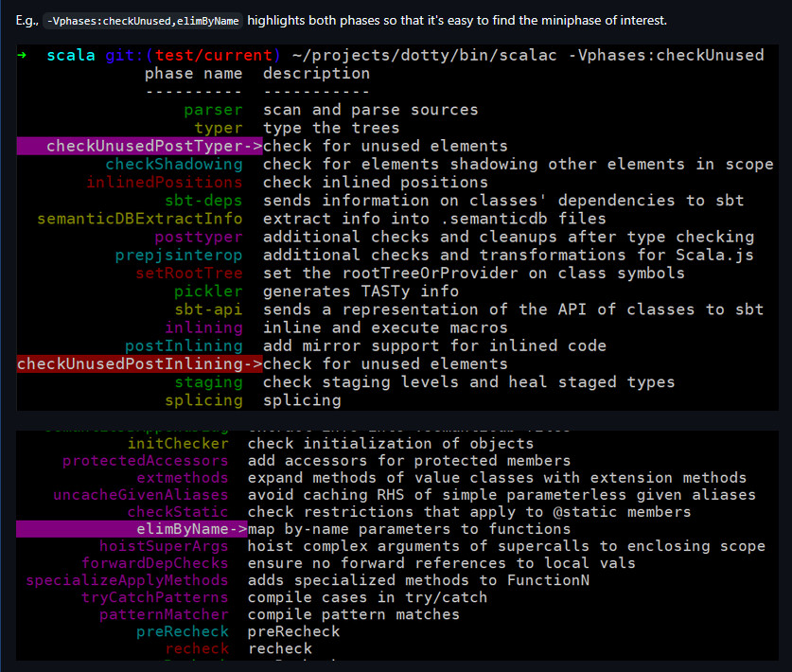Screen dimensions: 792x672
Task: Click the "generates TASTy info" description
Action: pos(361,292)
